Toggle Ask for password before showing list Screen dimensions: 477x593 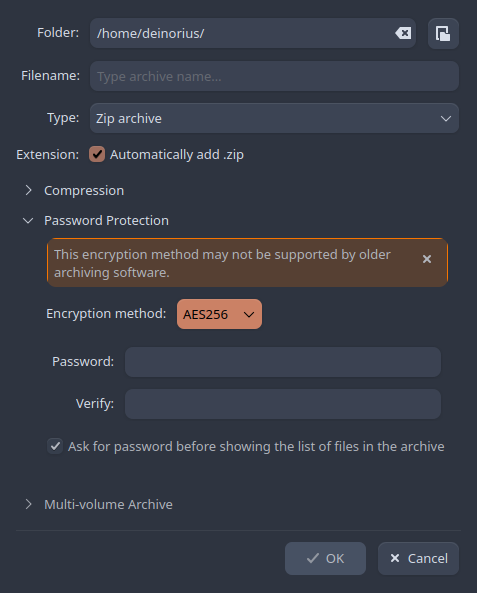(55, 446)
